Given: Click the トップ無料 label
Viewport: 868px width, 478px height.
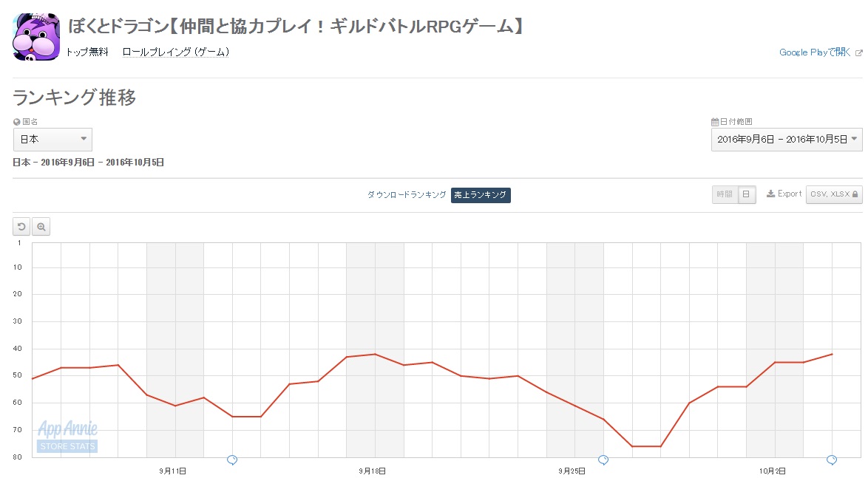Looking at the screenshot, I should pos(87,52).
